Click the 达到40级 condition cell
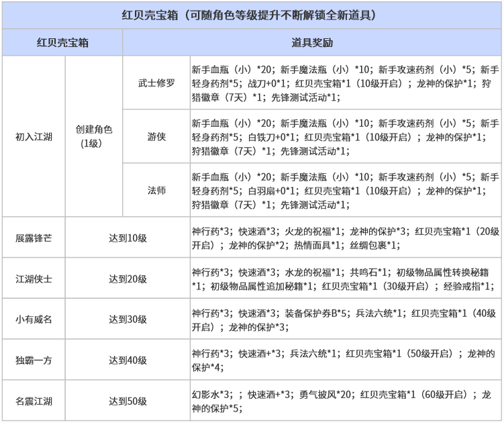This screenshot has width=504, height=423. click(128, 360)
